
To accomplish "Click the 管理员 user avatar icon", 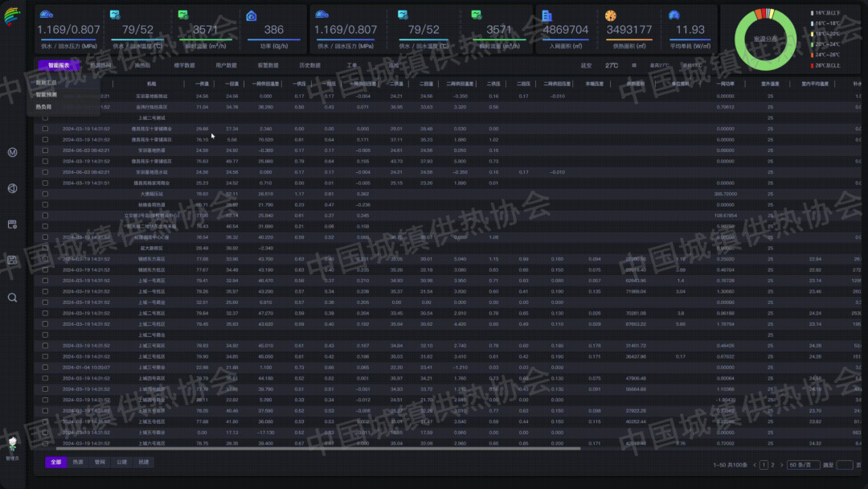I will tap(12, 444).
